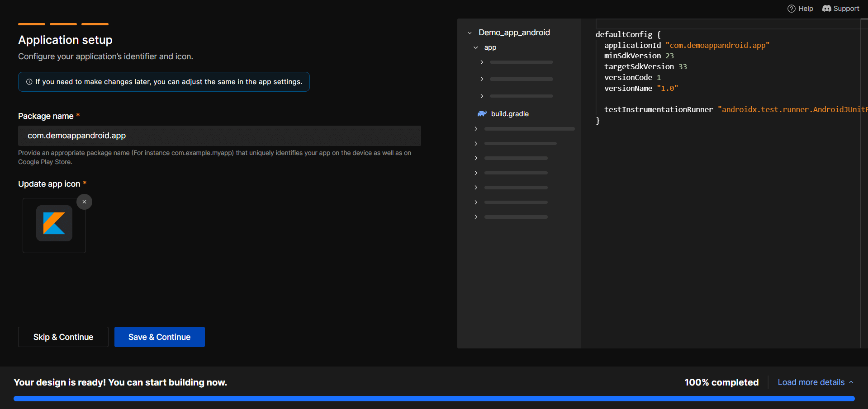Click the build.gradle elephant icon
Screen dimensions: 868x409
click(x=482, y=114)
